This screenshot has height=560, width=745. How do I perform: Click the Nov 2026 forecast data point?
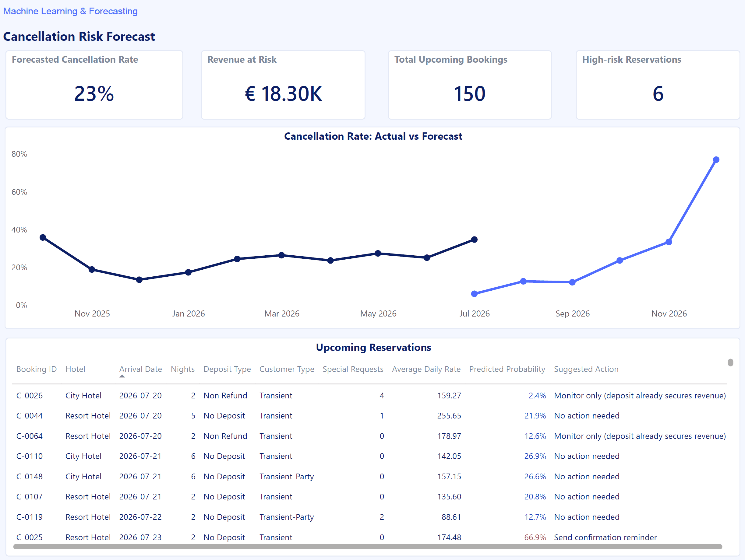click(669, 242)
